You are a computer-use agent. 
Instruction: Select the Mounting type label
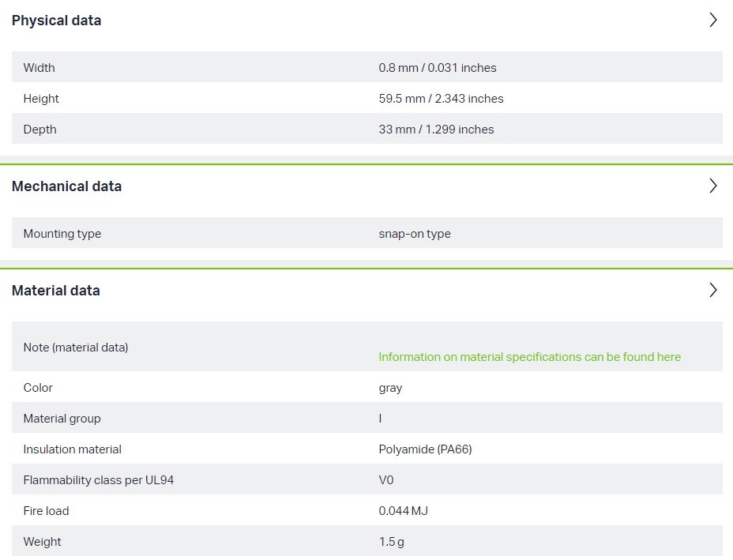[62, 234]
